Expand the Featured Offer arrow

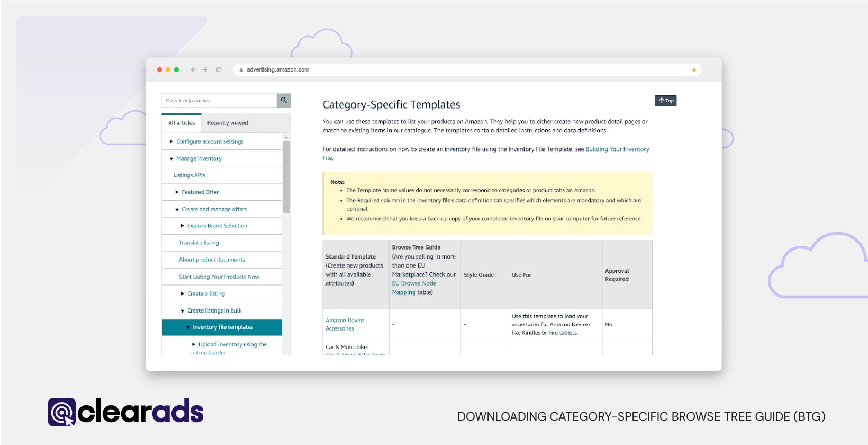coord(177,192)
